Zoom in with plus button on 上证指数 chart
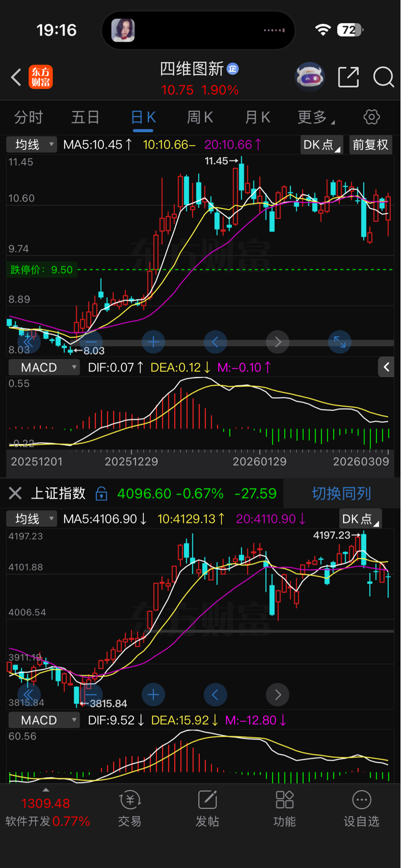The height and width of the screenshot is (868, 401). [153, 694]
